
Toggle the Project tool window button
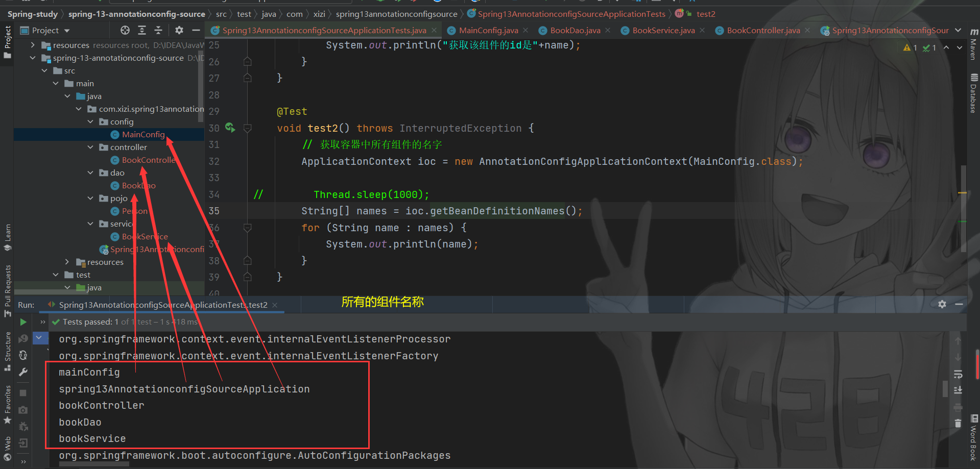pos(7,42)
